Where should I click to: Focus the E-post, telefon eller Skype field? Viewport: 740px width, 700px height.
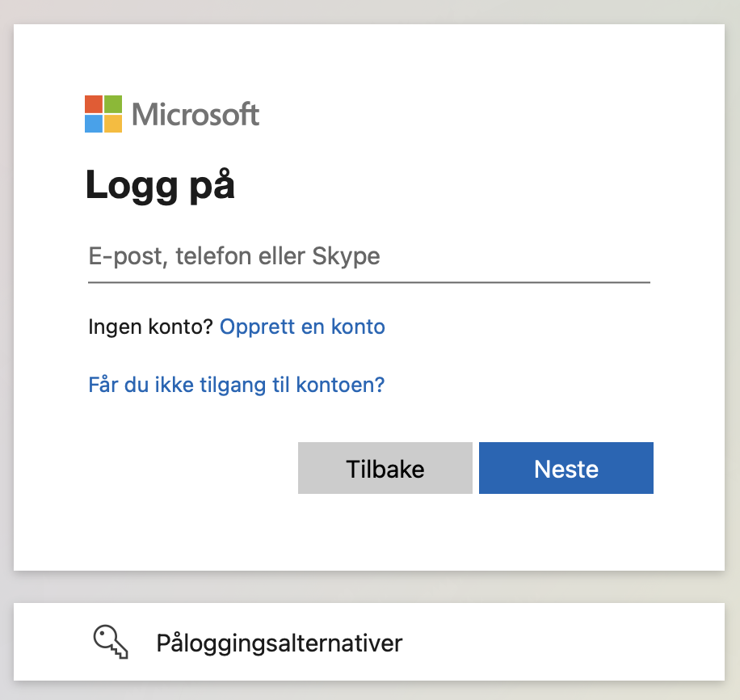[369, 256]
